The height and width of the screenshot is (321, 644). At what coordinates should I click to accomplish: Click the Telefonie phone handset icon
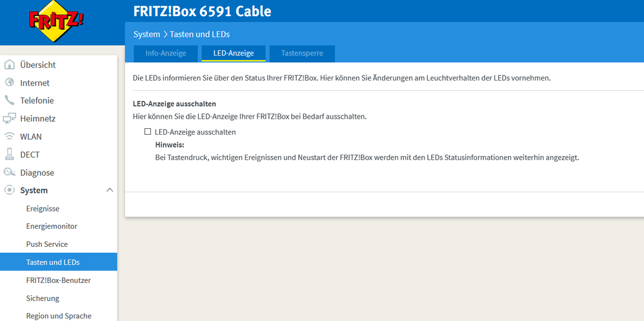[9, 101]
